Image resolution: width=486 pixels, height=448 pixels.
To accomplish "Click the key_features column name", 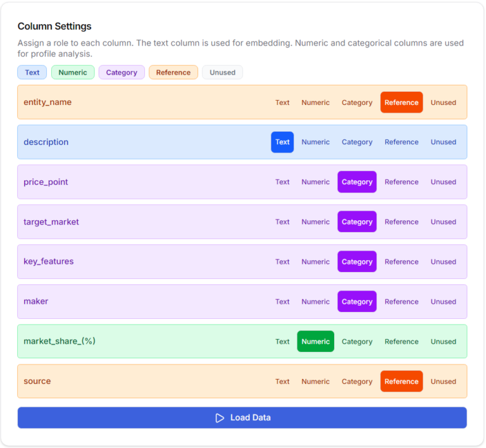I will point(49,261).
